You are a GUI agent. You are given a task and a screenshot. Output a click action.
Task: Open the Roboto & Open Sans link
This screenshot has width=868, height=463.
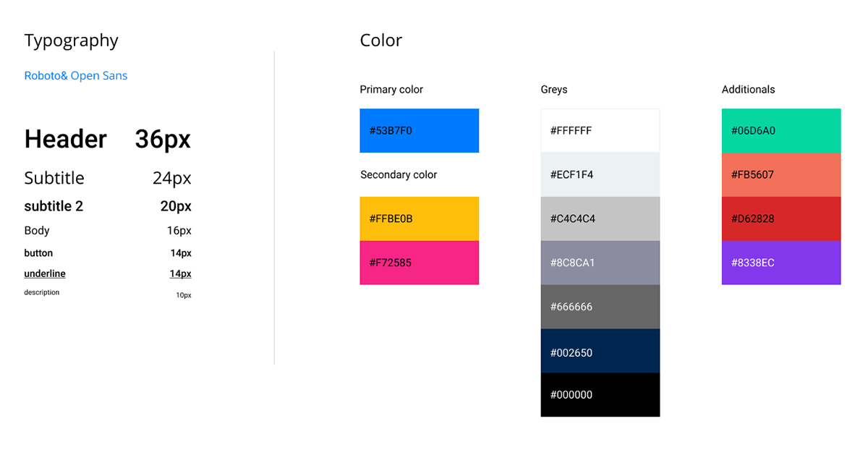point(76,75)
